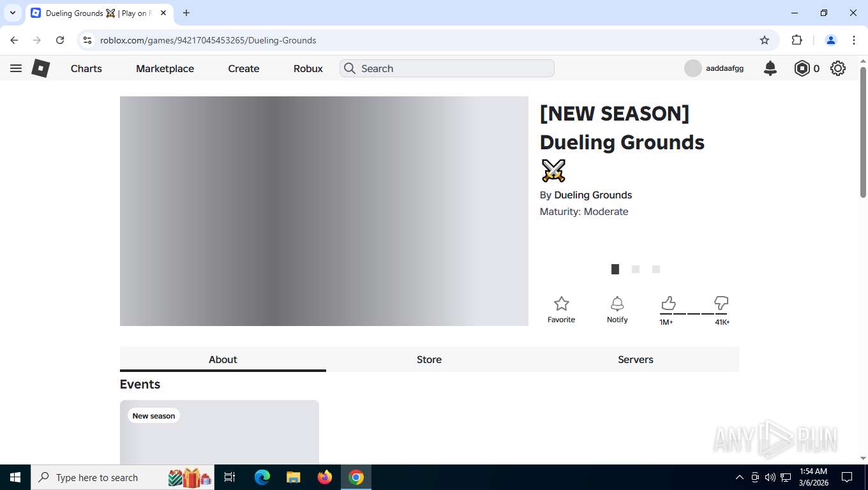Select the first carousel indicator dot
Image resolution: width=868 pixels, height=490 pixels.
tap(615, 269)
